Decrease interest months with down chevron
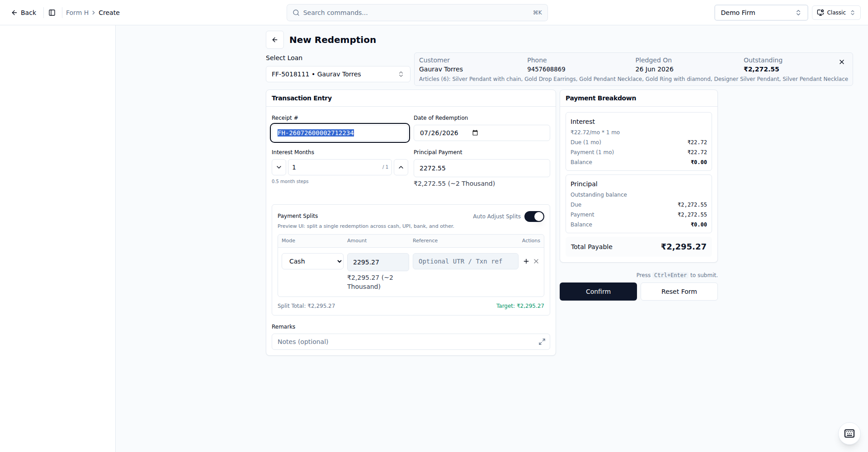868x452 pixels. tap(279, 167)
